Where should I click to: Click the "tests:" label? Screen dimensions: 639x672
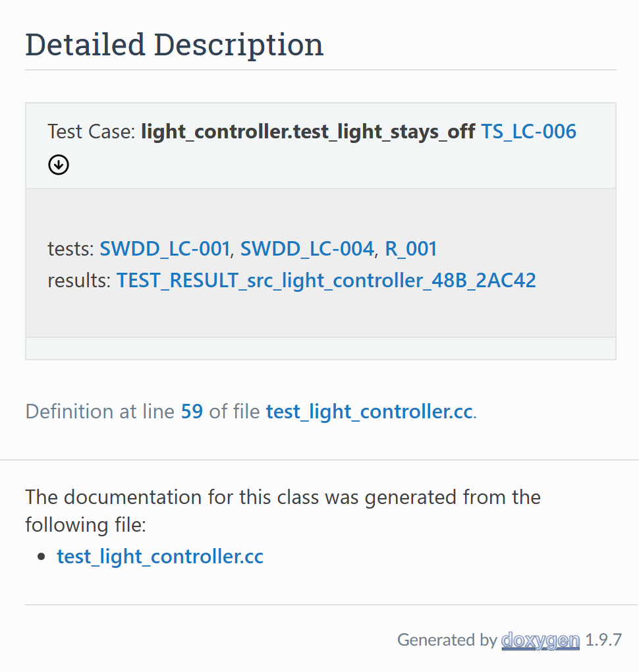pos(70,249)
